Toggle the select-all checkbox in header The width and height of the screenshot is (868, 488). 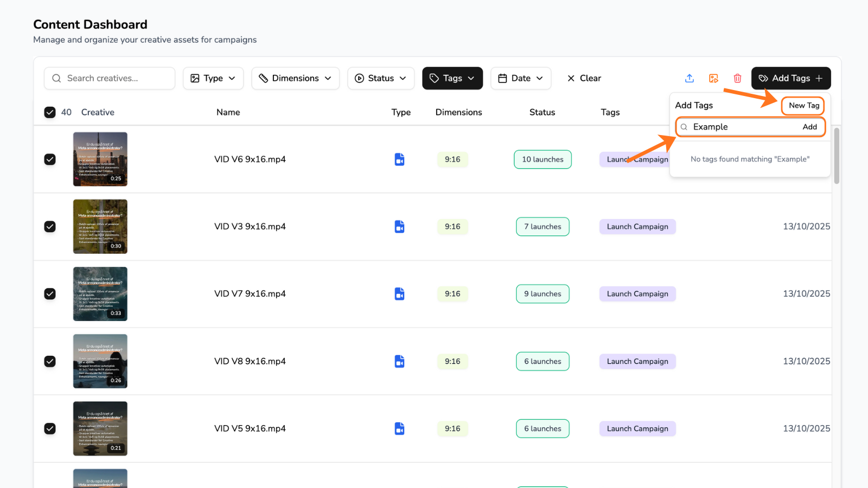coord(50,112)
